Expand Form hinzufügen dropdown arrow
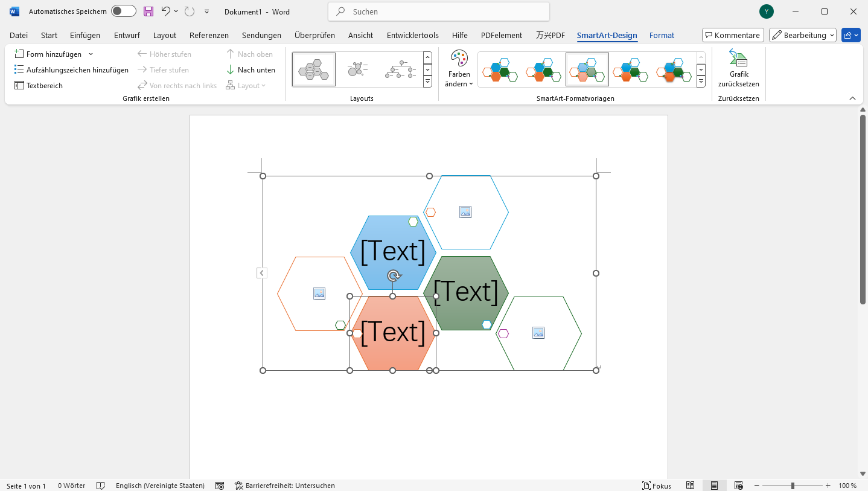Screen dimensions: 868x491 91,54
